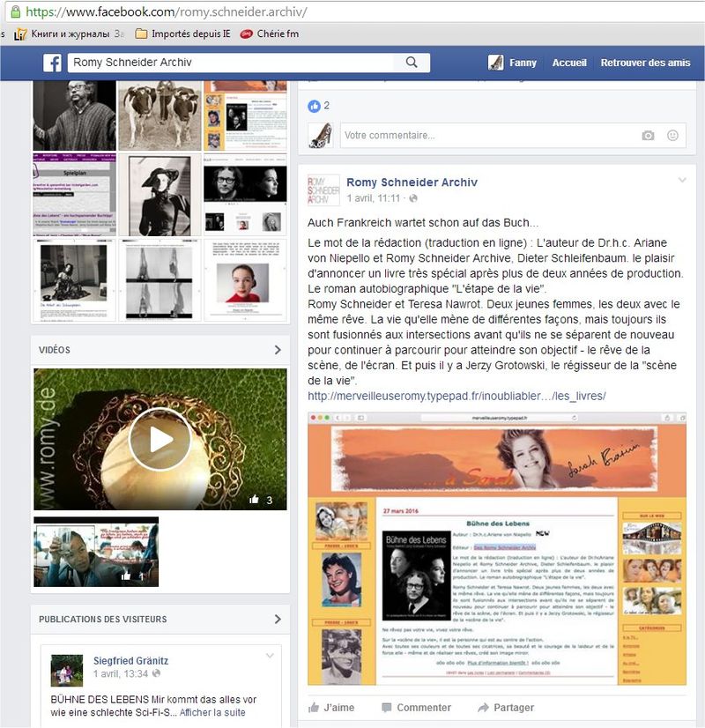This screenshot has width=705, height=728.
Task: Click in Votre commentaire field
Action: 513,135
